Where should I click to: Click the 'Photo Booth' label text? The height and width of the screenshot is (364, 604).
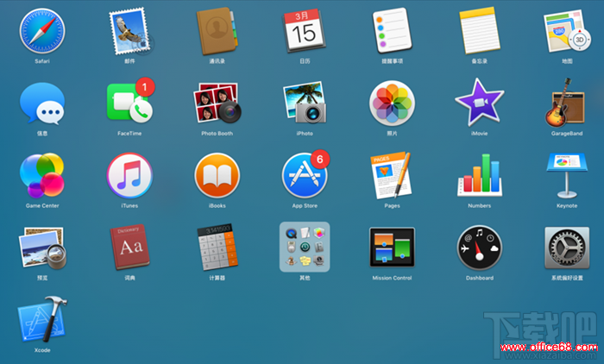[x=217, y=134]
